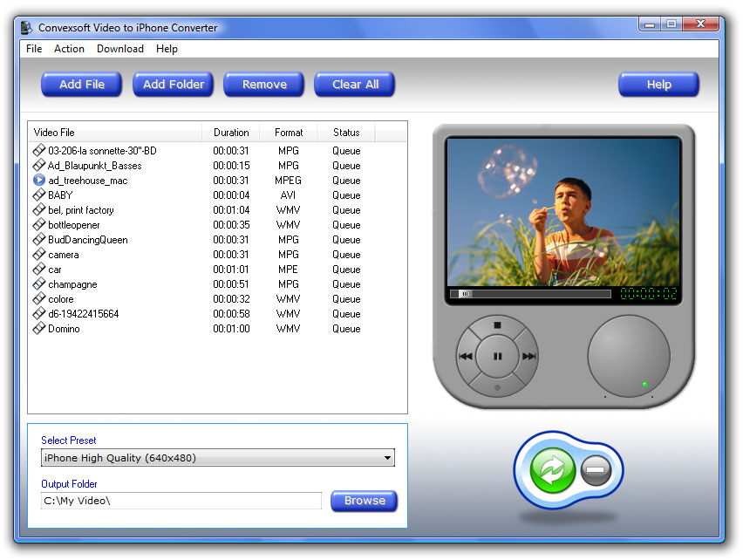Click the film icon next to bel, print factory
Viewport: 743px width, 560px height.
tap(39, 209)
